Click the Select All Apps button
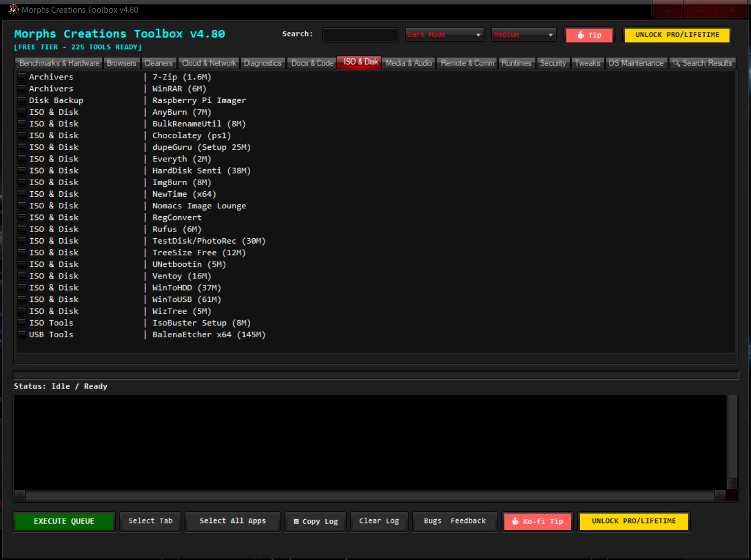 coord(233,521)
